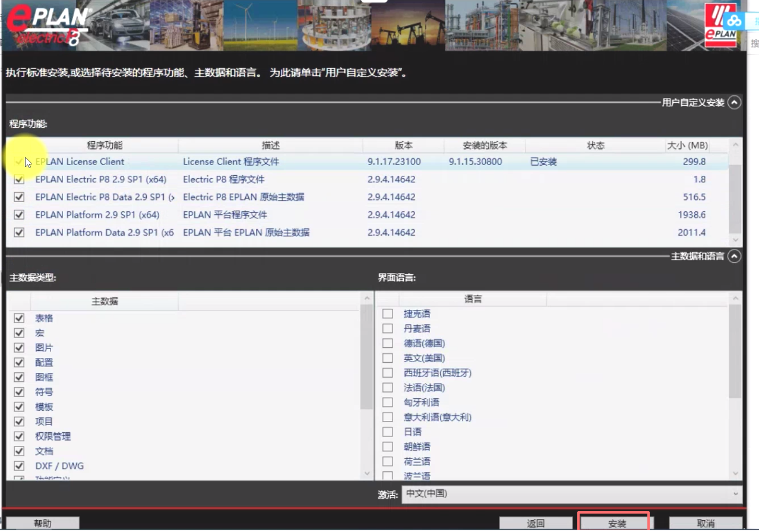The height and width of the screenshot is (532, 759).
Task: Check the 西班牙语(西班牙) checkbox
Action: click(388, 373)
